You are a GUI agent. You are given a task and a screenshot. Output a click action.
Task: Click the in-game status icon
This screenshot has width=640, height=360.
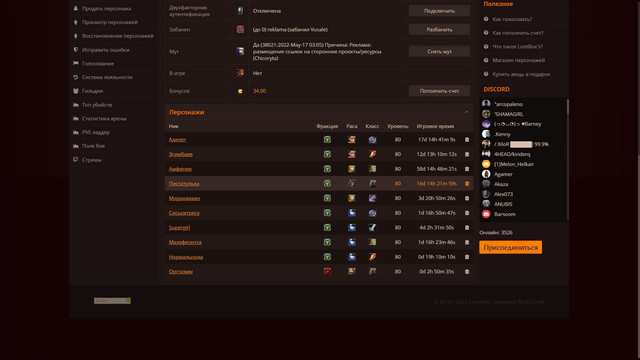click(240, 73)
